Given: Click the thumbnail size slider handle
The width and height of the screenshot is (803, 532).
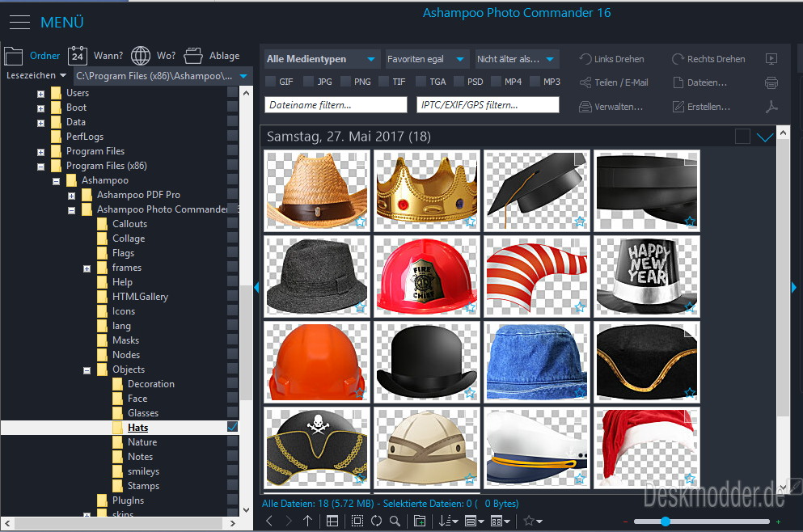Looking at the screenshot, I should pos(666,521).
